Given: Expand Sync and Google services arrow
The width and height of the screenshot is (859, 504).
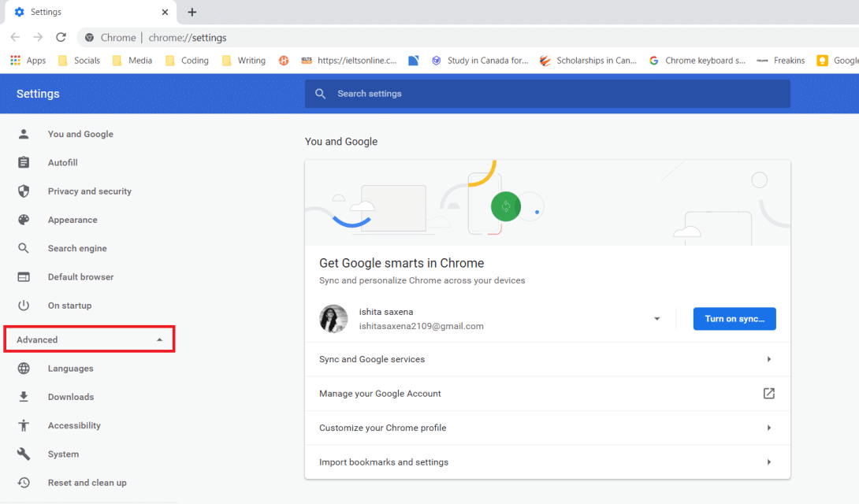Looking at the screenshot, I should (x=769, y=360).
